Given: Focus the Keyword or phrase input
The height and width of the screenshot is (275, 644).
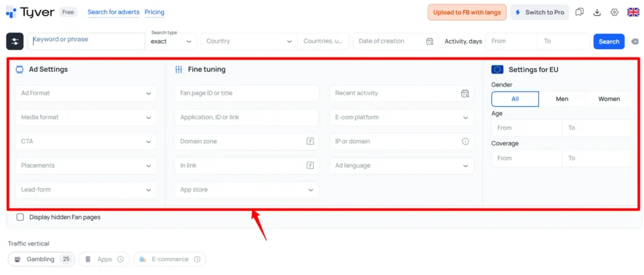Looking at the screenshot, I should [86, 41].
